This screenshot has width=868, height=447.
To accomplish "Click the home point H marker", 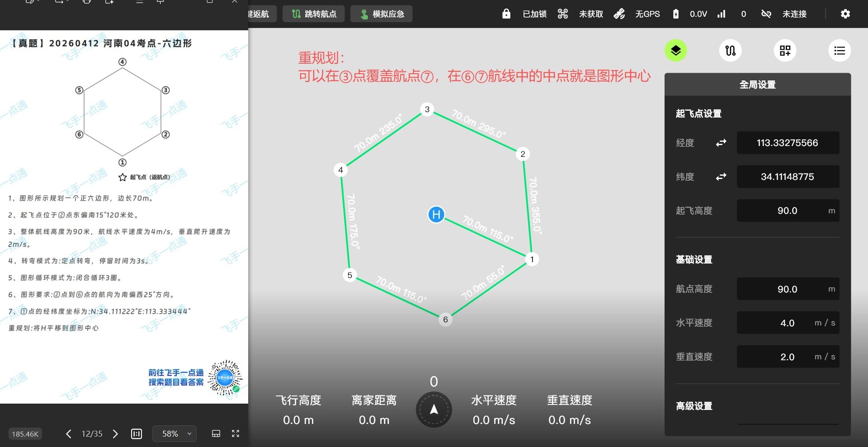I will tap(436, 214).
